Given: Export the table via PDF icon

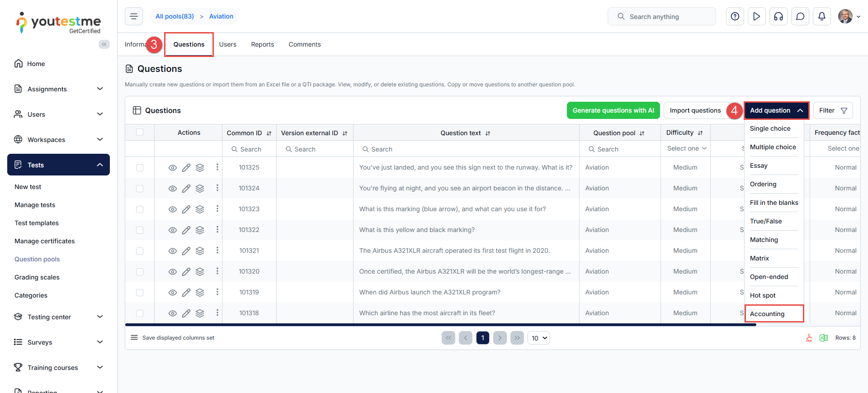Looking at the screenshot, I should 809,338.
